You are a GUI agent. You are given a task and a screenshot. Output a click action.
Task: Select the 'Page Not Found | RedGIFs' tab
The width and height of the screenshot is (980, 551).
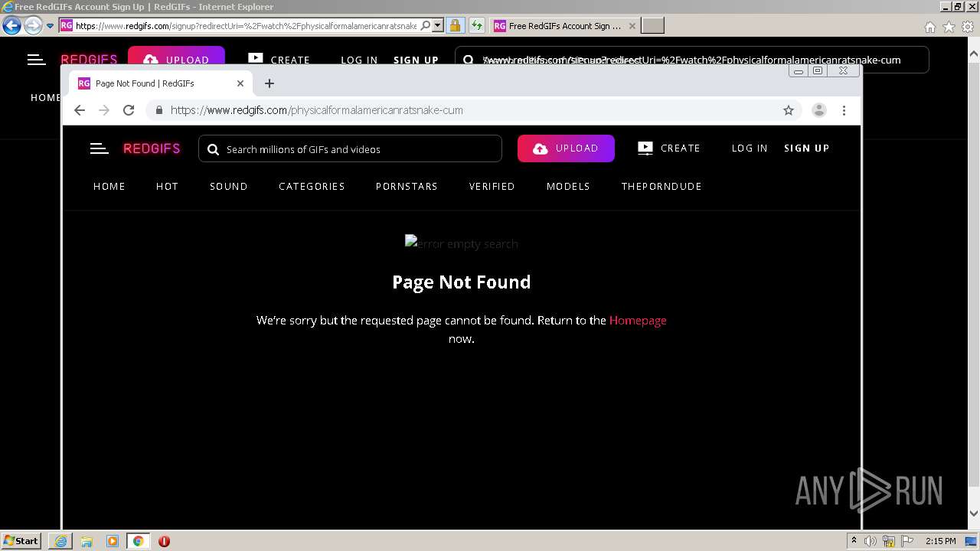(161, 83)
